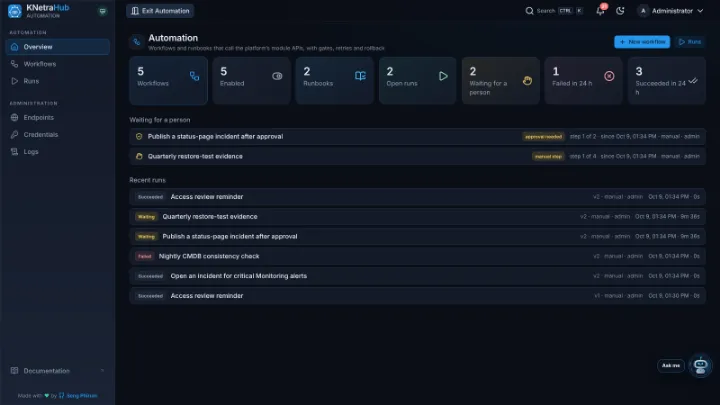Open waiting item Quarterly restore-test evidence
Screen dimensions: 720x405
coord(417,156)
